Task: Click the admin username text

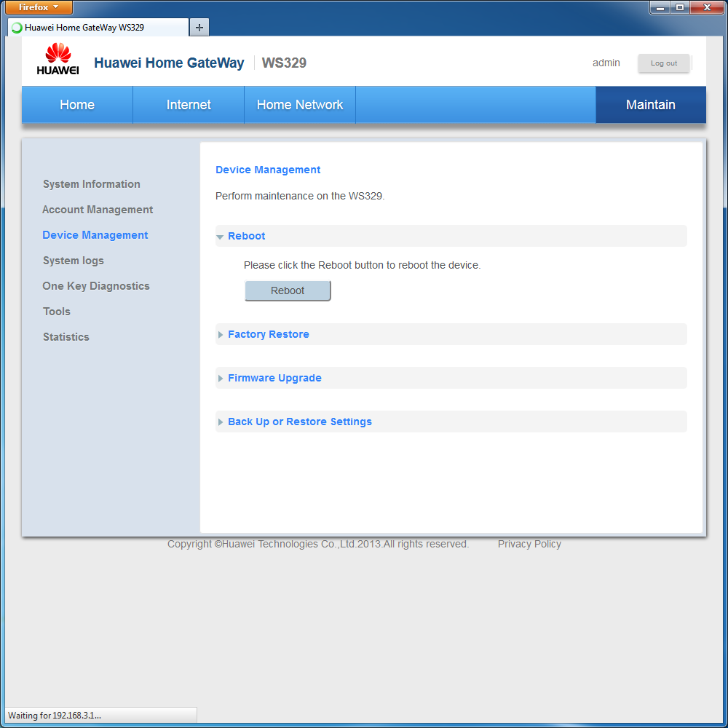Action: click(606, 63)
